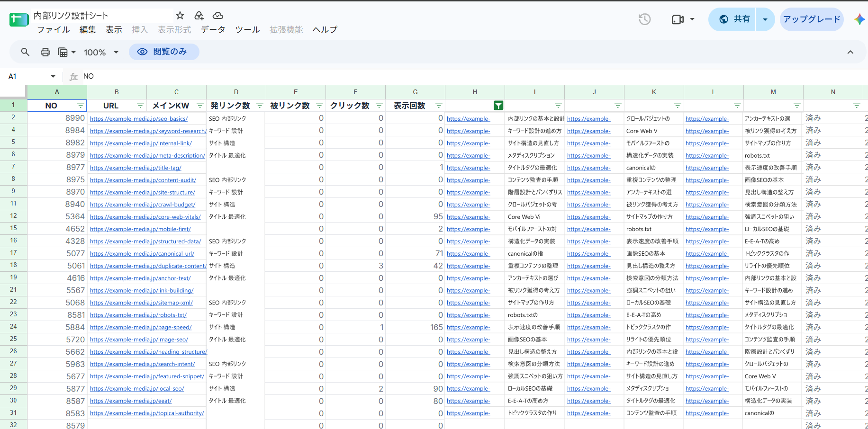The height and width of the screenshot is (429, 868).
Task: Open the Google Sheets home icon
Action: point(19,19)
